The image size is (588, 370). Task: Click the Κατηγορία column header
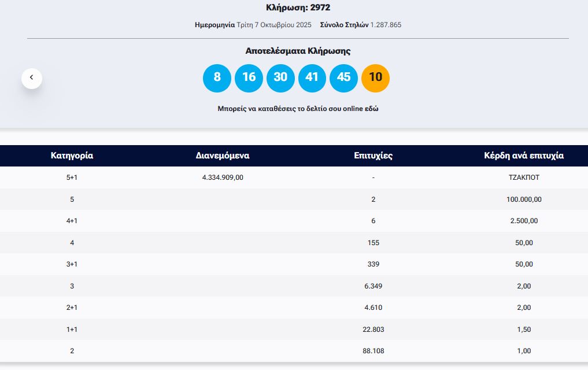72,156
